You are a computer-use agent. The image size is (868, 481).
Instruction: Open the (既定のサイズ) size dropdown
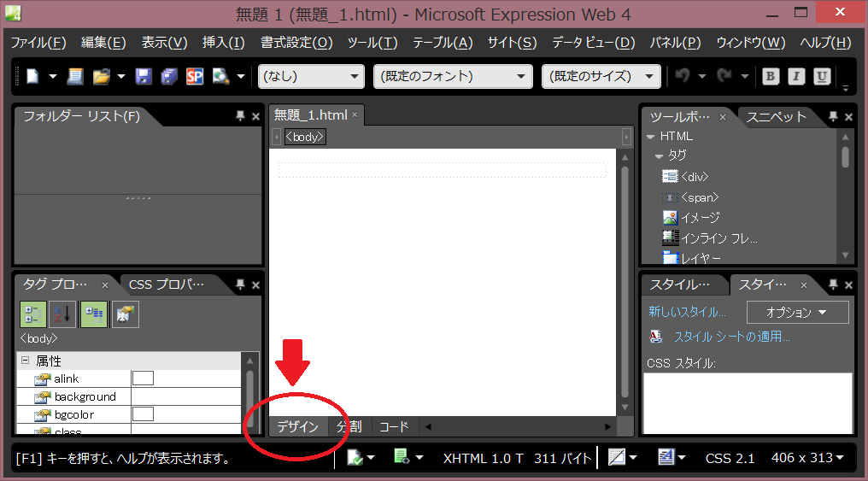point(601,76)
